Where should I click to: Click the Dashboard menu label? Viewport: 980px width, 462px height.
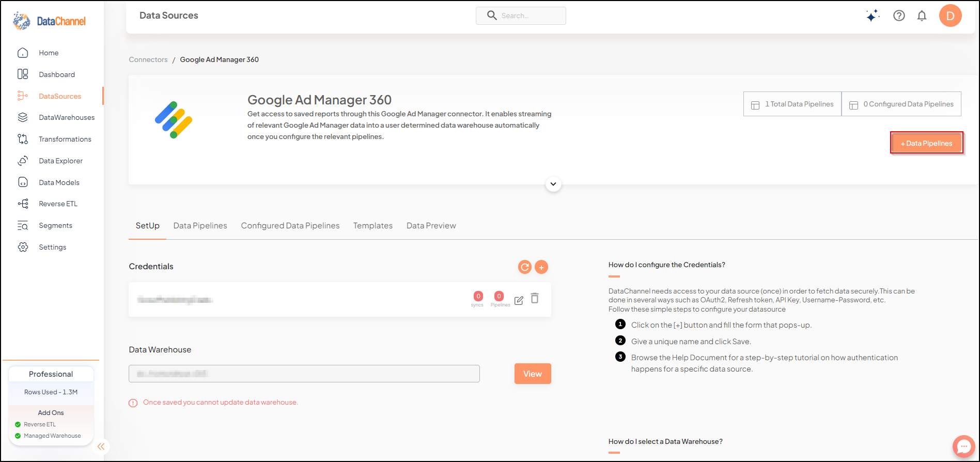(57, 74)
